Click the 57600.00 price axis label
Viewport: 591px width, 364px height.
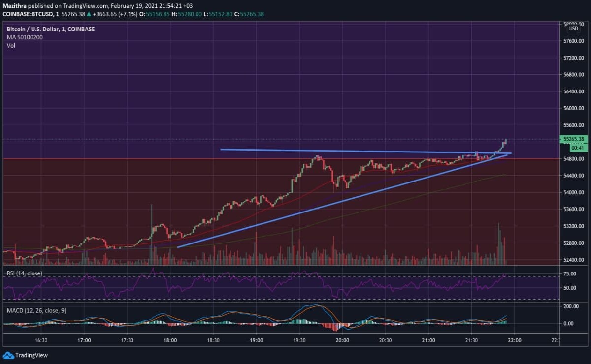[x=575, y=41]
